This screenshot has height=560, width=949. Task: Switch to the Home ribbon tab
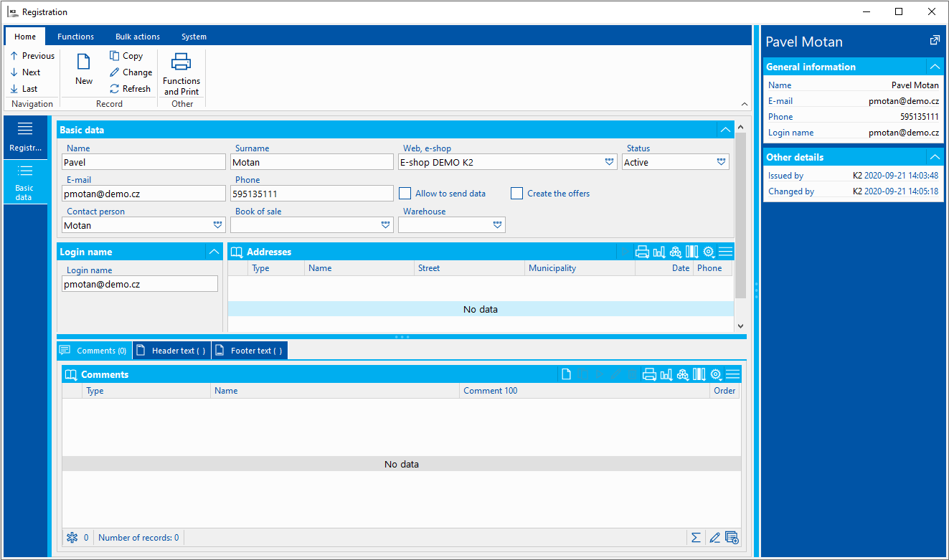(25, 37)
